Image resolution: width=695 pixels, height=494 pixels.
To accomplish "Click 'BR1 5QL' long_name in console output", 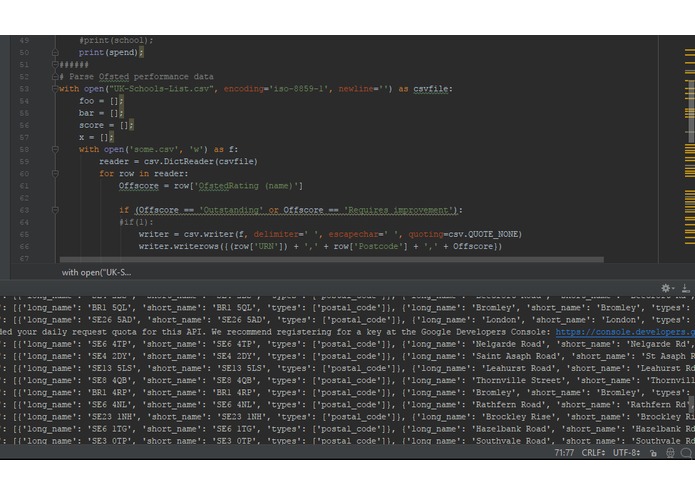I will tap(108, 307).
